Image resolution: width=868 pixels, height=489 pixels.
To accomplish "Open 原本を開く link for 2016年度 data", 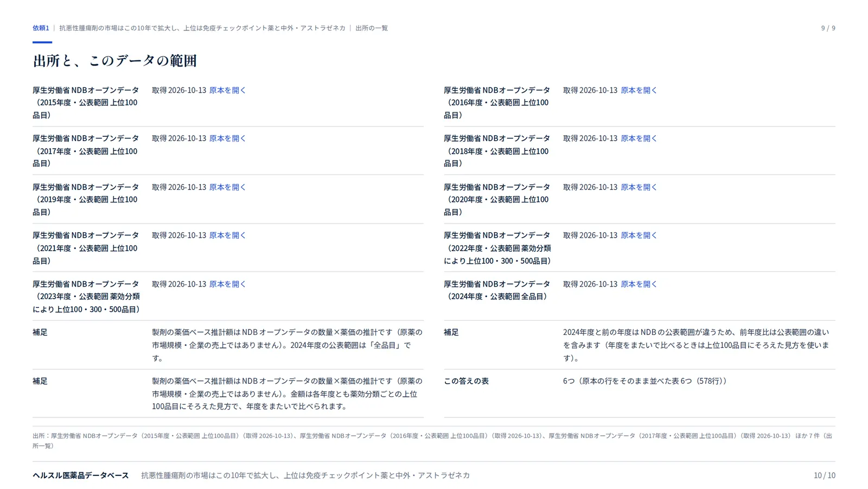I will pos(639,90).
